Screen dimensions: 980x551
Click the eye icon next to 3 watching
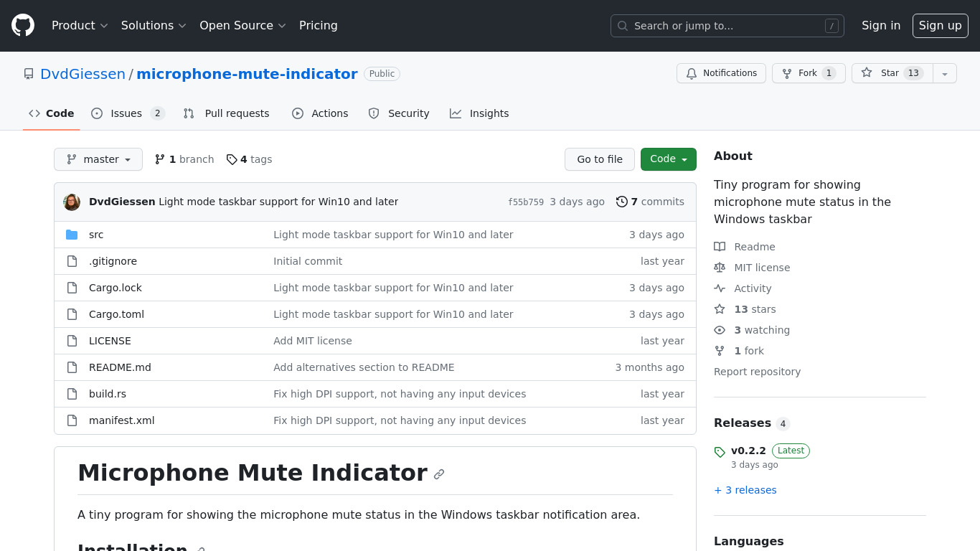[x=720, y=330]
